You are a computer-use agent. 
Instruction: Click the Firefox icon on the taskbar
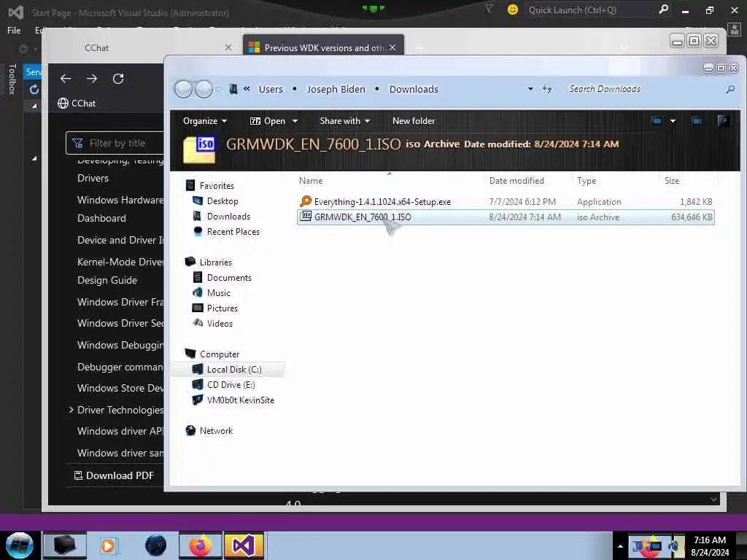click(x=201, y=545)
